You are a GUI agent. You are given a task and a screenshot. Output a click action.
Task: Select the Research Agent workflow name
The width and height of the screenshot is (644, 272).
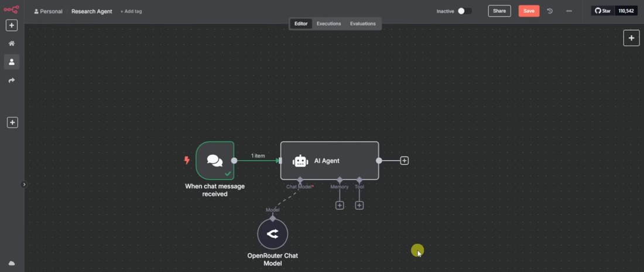91,12
